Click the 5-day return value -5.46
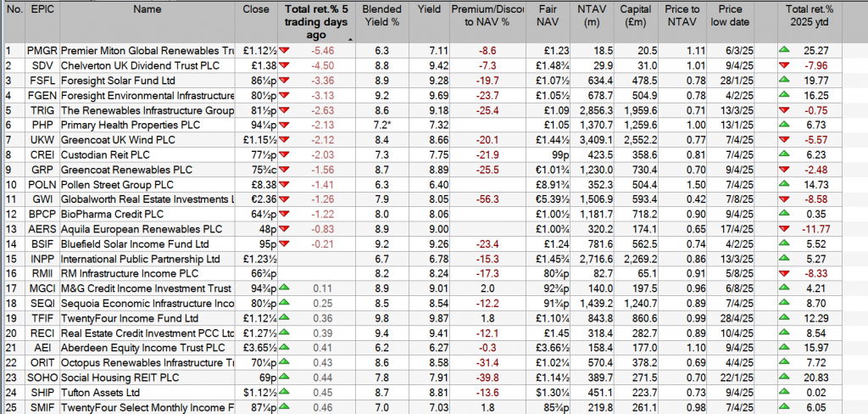 [323, 51]
